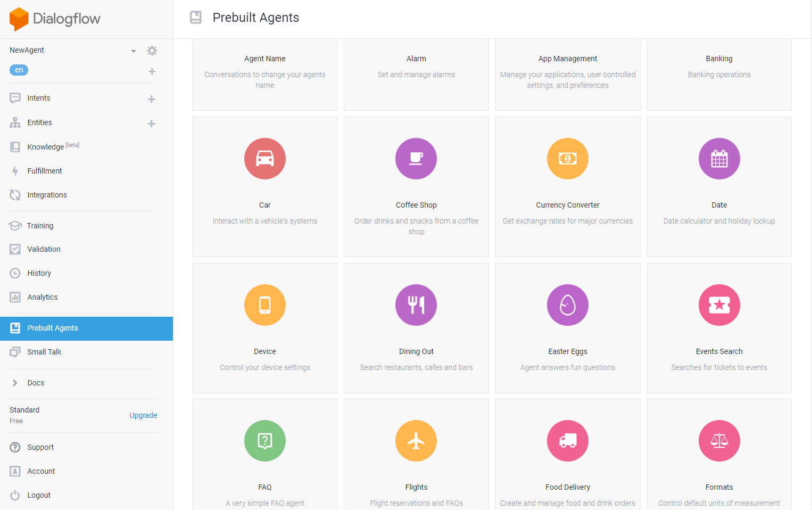The image size is (812, 510).
Task: Add a language with plus button
Action: click(x=152, y=71)
